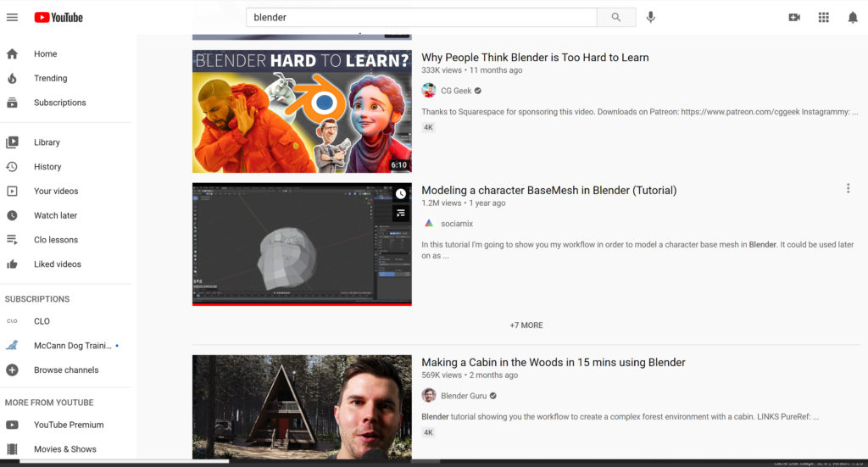
Task: Open Movies & Shows link
Action: (x=66, y=448)
